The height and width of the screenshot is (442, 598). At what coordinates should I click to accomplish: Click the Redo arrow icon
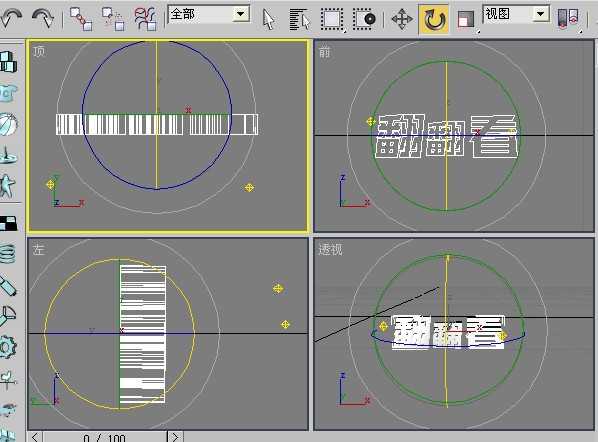point(43,18)
